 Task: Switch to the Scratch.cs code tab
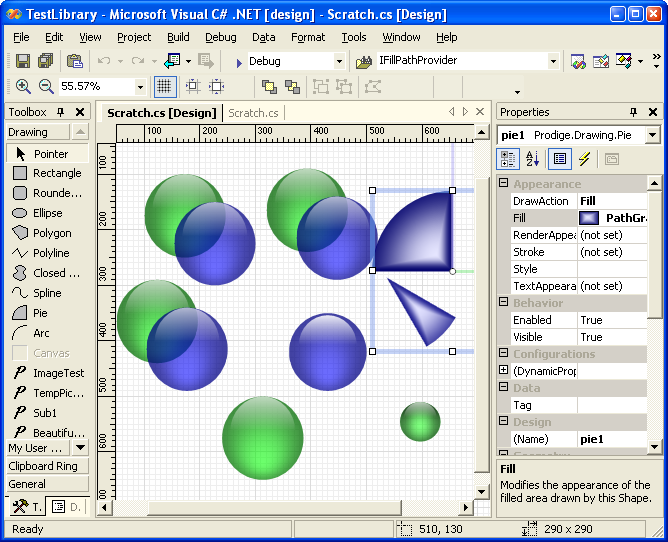[x=253, y=113]
